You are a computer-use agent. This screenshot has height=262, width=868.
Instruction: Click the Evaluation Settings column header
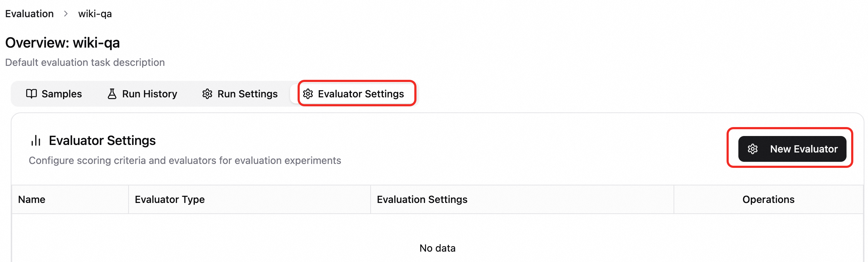422,199
